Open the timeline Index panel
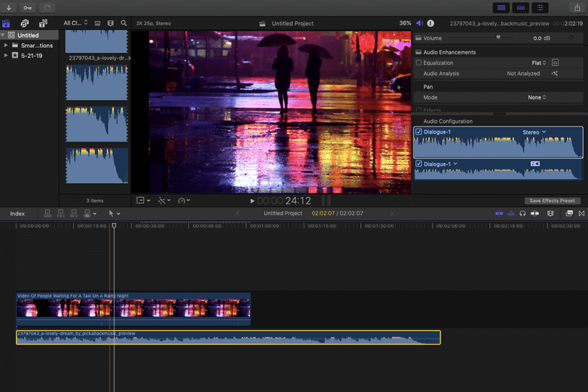Screen dimensions: 588x392 tap(17, 214)
